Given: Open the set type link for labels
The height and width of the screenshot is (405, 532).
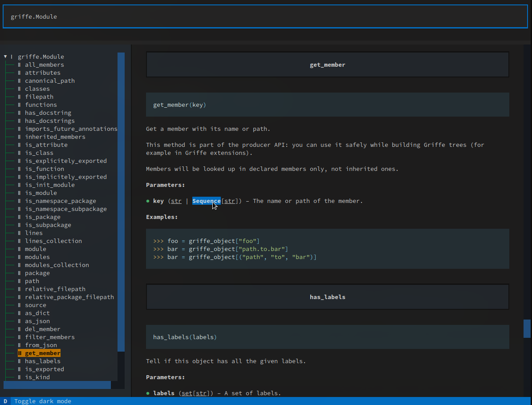Looking at the screenshot, I should pos(187,393).
